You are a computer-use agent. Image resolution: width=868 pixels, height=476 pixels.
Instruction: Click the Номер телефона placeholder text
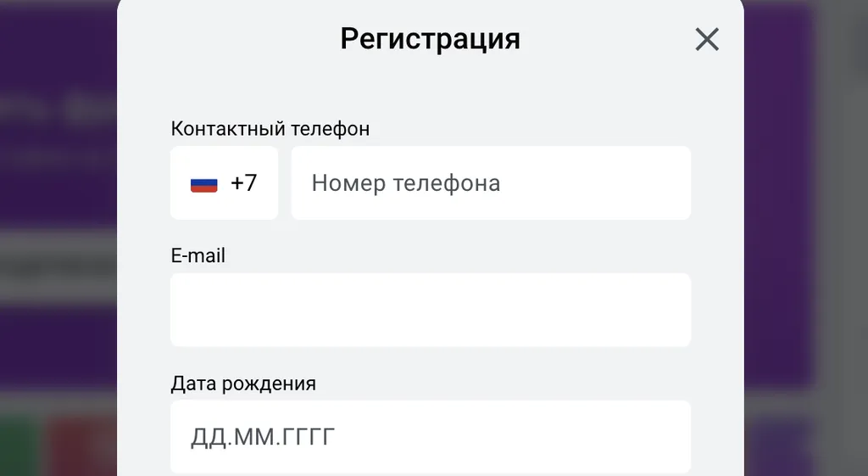click(x=405, y=183)
